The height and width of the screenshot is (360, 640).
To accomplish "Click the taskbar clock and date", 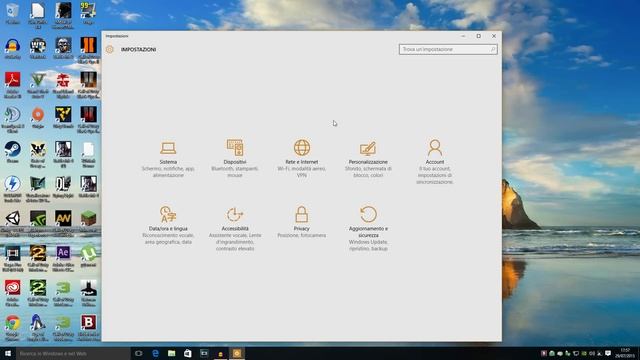I will coord(625,353).
